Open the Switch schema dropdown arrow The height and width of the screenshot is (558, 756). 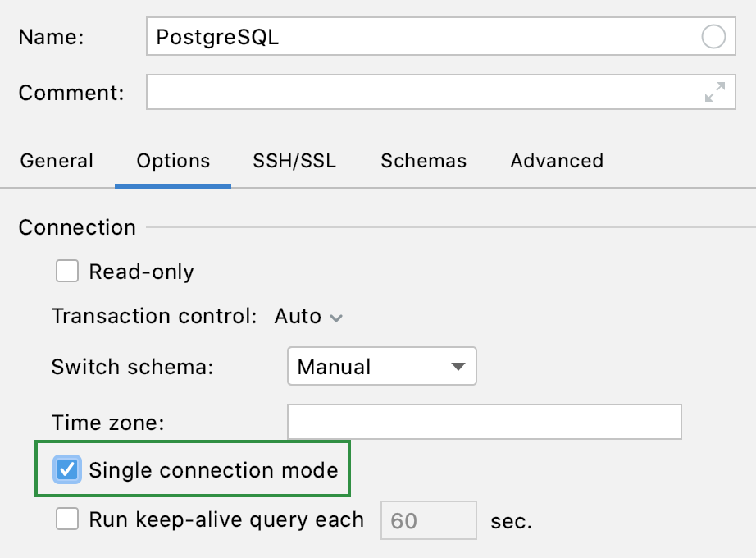tap(459, 367)
